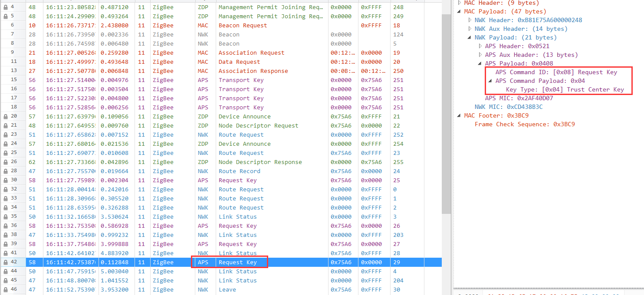Collapse the MAC Payload node
644x295 pixels.
[459, 11]
